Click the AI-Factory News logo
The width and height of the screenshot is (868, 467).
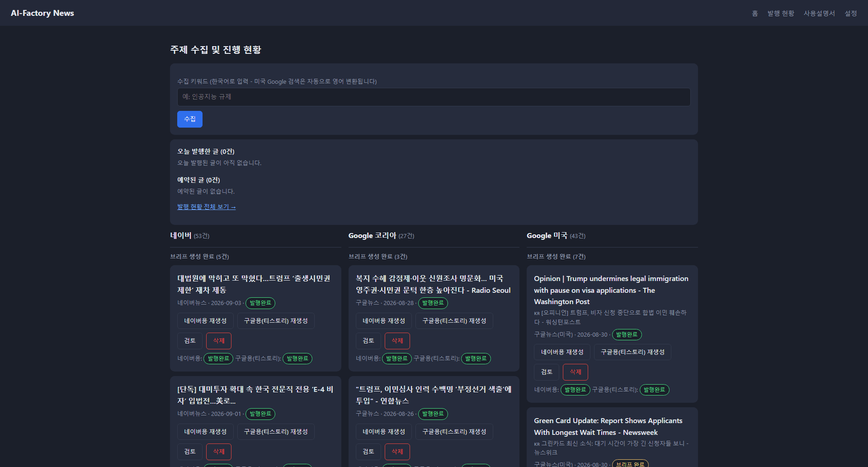(42, 13)
